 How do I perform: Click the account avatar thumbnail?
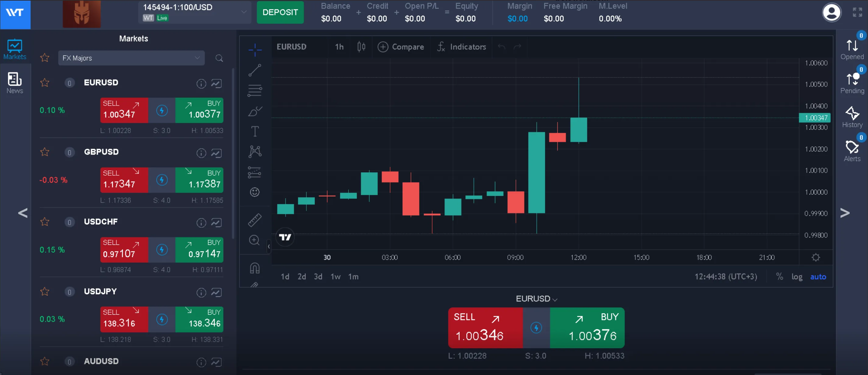[82, 14]
